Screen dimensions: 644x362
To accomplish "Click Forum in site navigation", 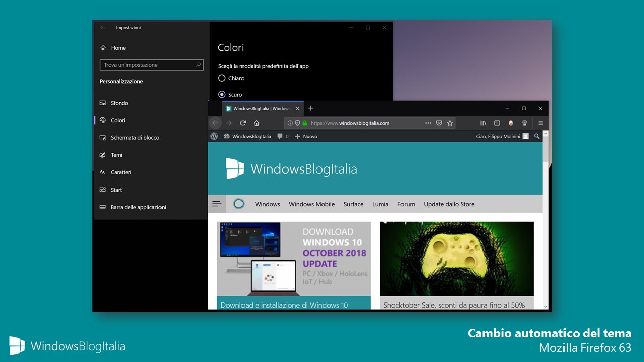I will click(406, 204).
